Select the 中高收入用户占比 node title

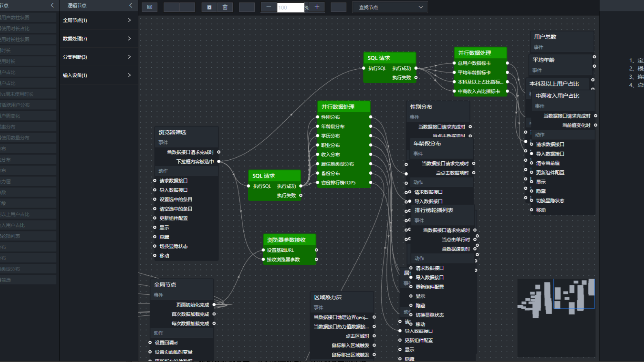(557, 96)
